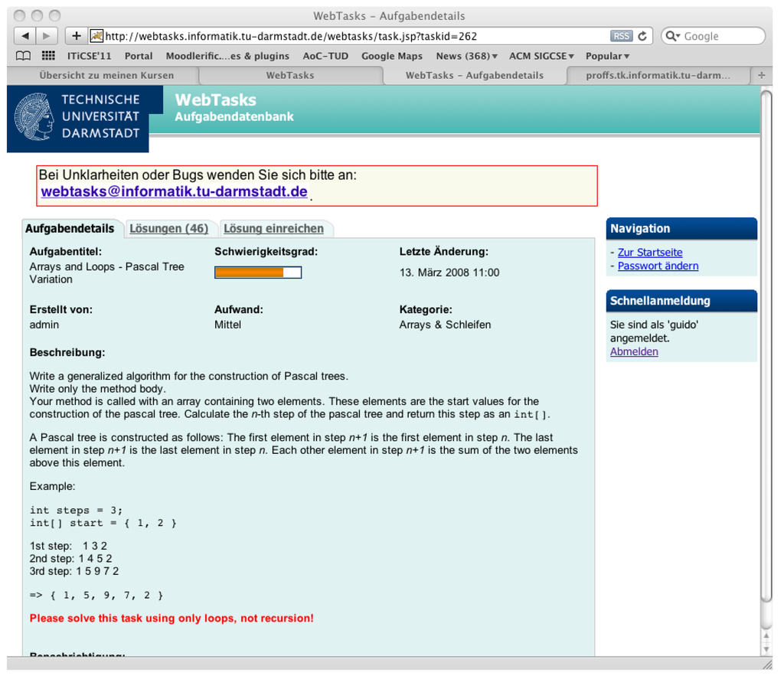Expand the News (368) bookmarks folder

click(466, 56)
